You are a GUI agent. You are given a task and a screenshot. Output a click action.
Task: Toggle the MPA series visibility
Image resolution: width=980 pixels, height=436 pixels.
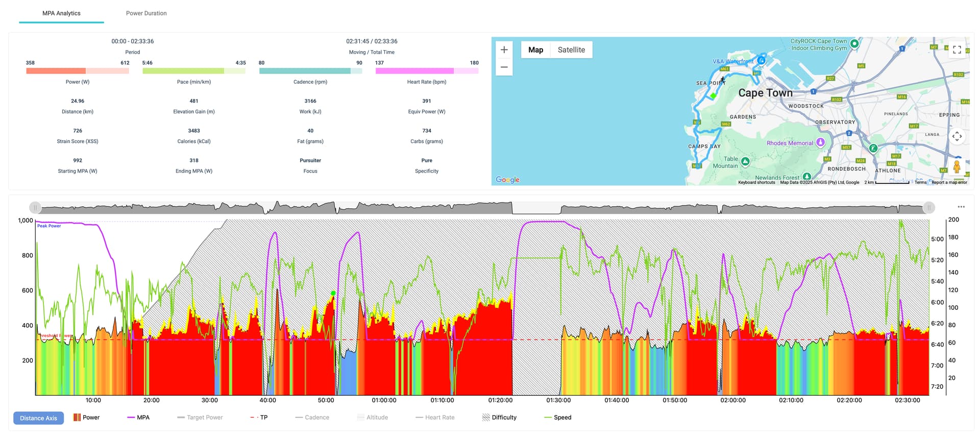pyautogui.click(x=138, y=418)
